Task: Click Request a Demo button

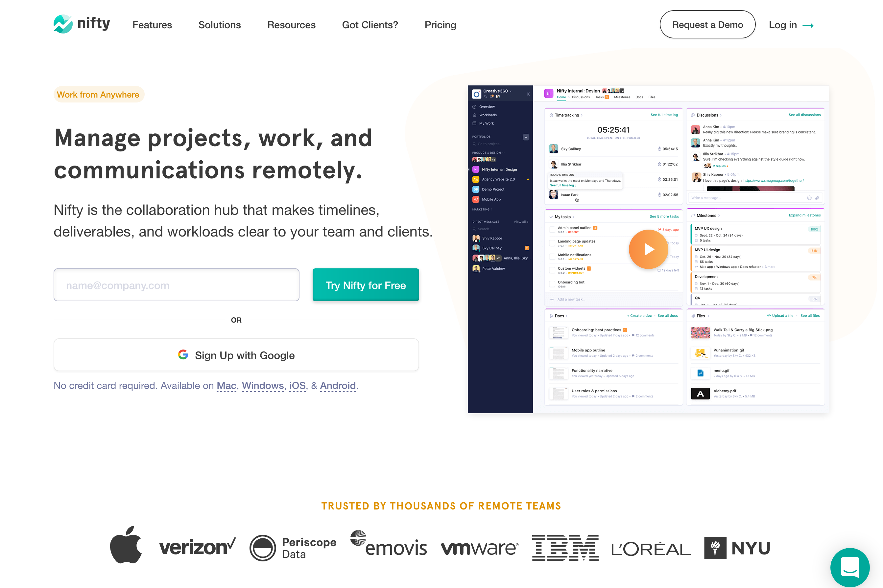Action: tap(707, 24)
